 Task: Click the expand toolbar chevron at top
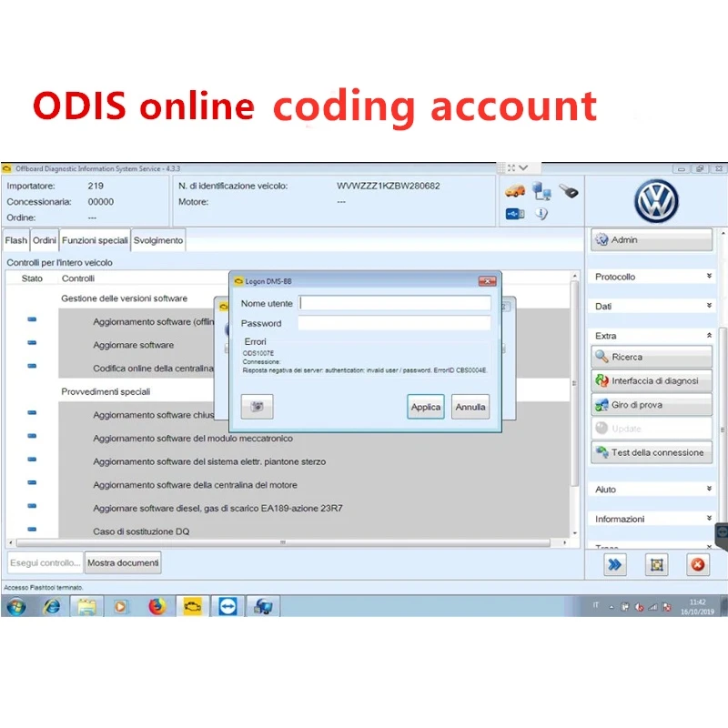click(x=523, y=167)
